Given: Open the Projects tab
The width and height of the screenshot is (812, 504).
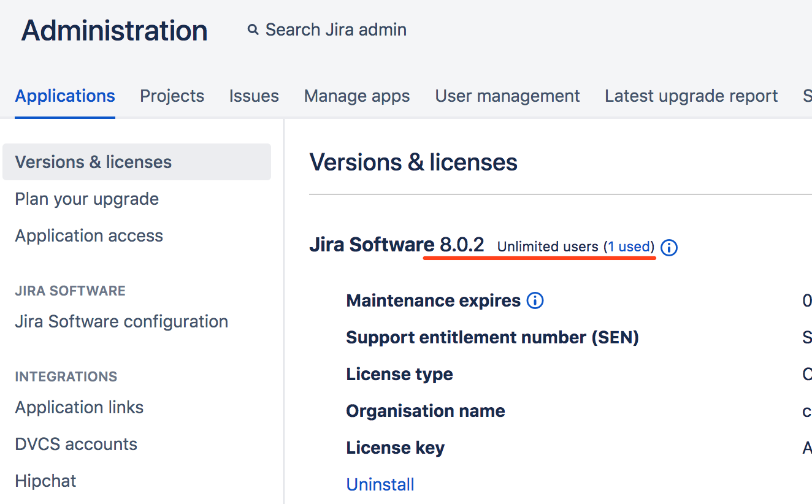Looking at the screenshot, I should 172,96.
